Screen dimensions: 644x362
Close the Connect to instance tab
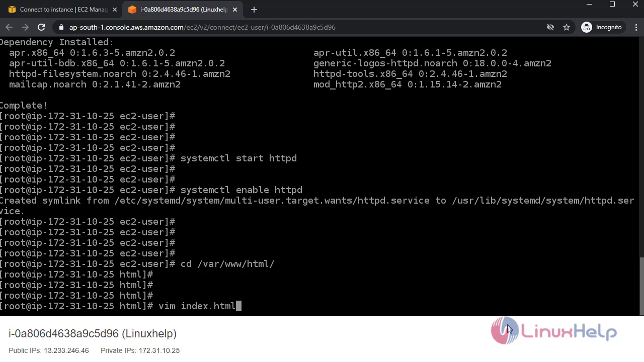115,10
